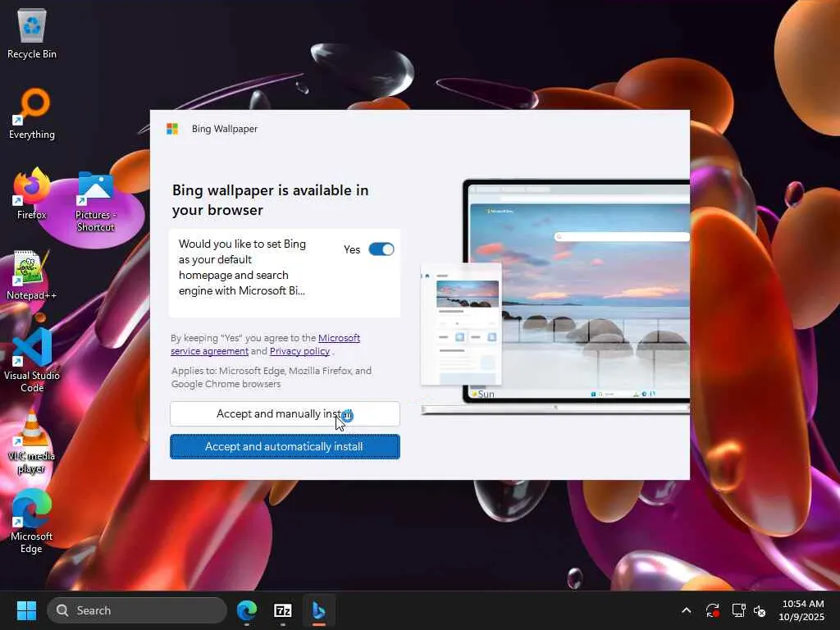Open the network display tray icon
This screenshot has height=630, width=840.
click(739, 610)
